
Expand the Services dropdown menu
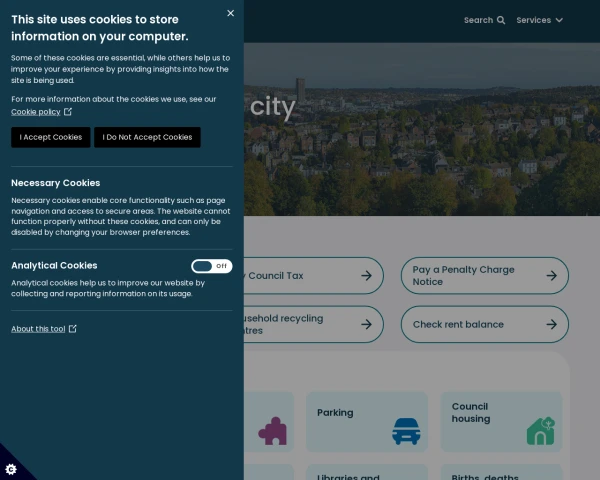540,20
